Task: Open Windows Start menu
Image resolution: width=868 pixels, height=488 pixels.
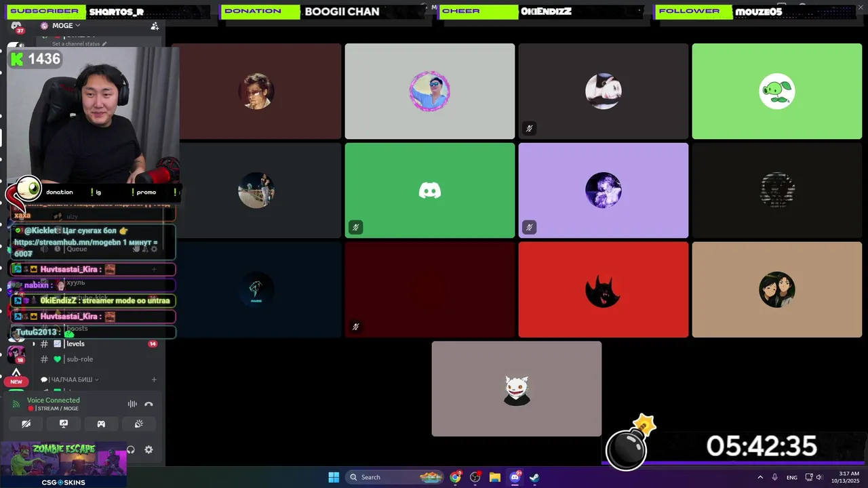Action: pos(334,477)
